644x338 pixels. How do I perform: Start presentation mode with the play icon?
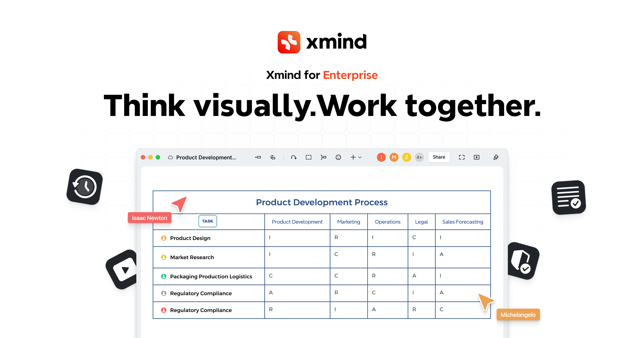click(477, 157)
